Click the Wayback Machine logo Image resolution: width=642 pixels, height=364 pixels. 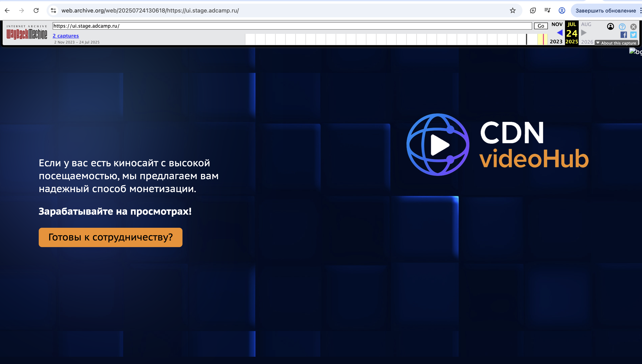coord(27,32)
